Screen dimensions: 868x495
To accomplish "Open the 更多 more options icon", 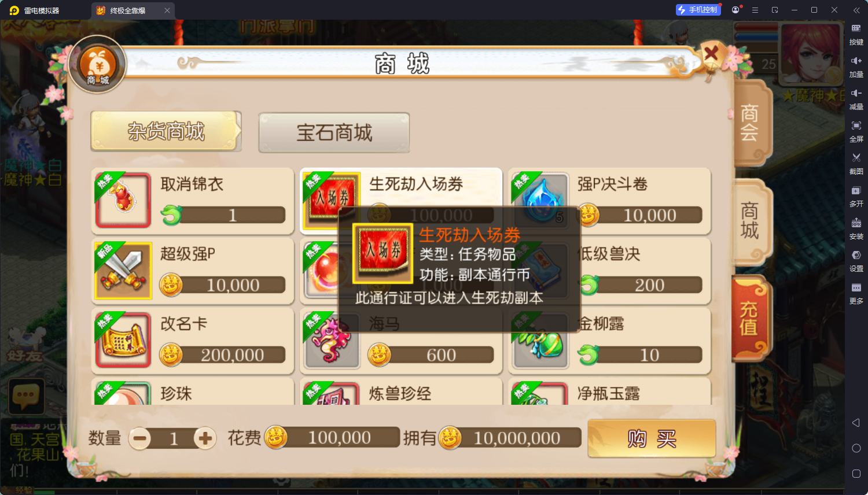I will (856, 287).
